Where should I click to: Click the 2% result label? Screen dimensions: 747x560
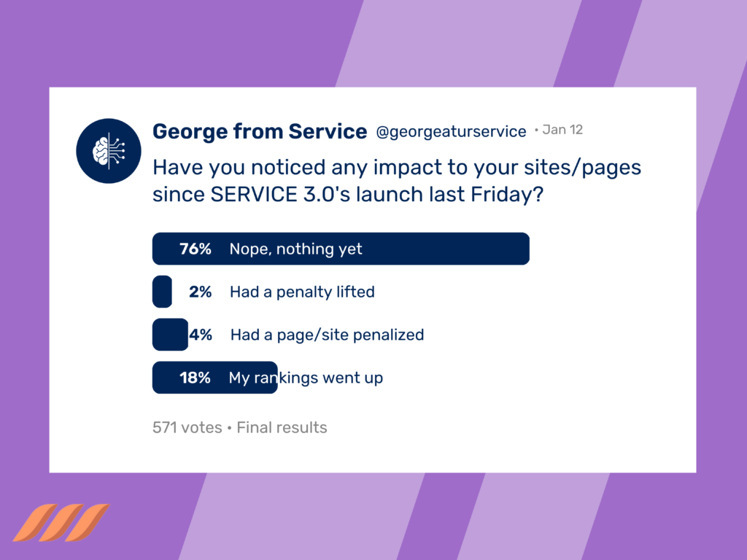coord(200,292)
